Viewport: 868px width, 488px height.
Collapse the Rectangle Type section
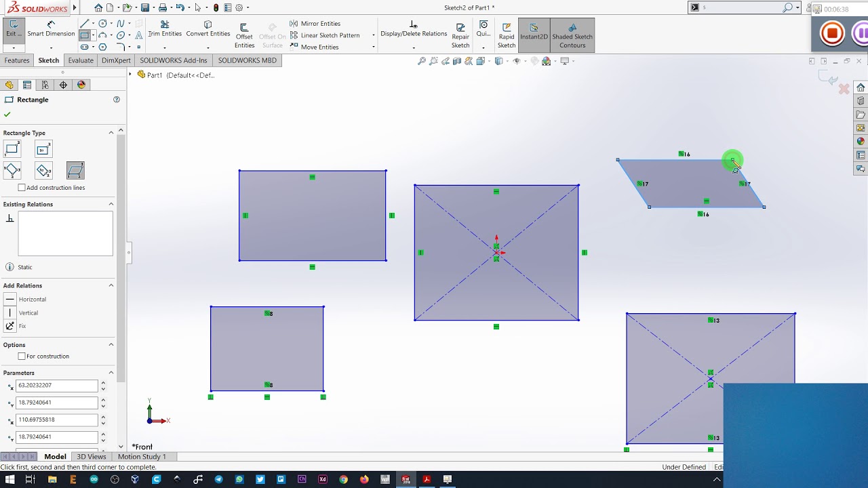coord(111,133)
